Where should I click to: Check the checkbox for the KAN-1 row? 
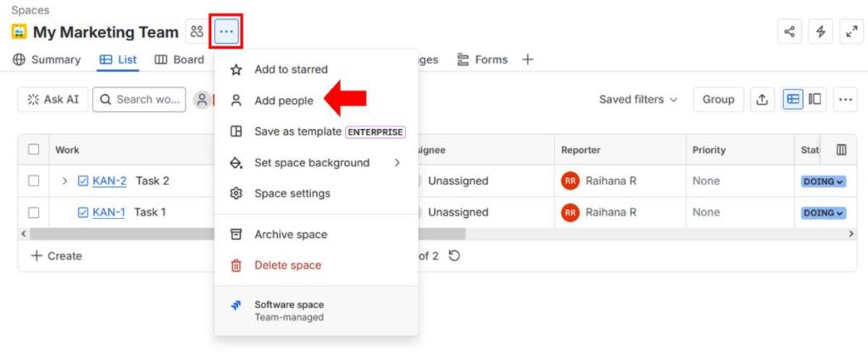click(x=34, y=212)
